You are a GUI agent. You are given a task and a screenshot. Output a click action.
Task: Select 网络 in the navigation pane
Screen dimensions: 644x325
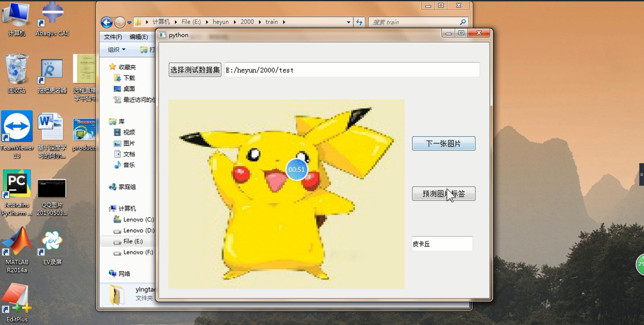[x=120, y=274]
